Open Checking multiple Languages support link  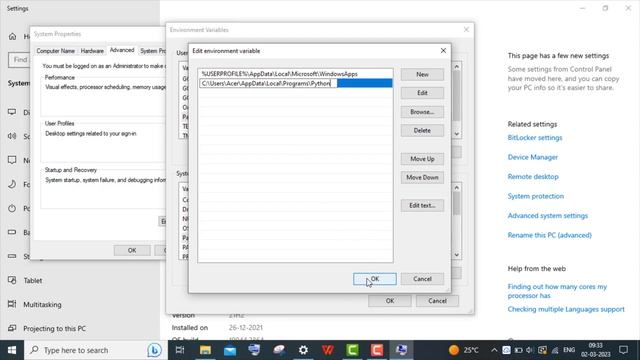(566, 309)
